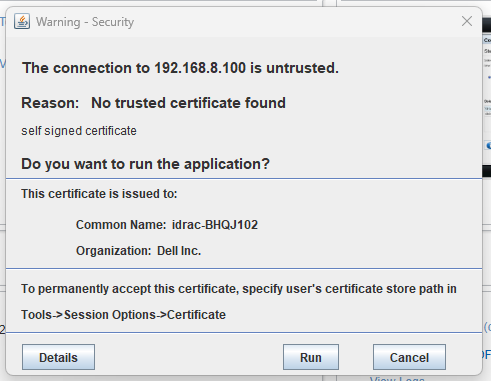Viewport: 491px width, 381px height.
Task: Click the 'To permanently accept this certificate' line
Action: (239, 289)
